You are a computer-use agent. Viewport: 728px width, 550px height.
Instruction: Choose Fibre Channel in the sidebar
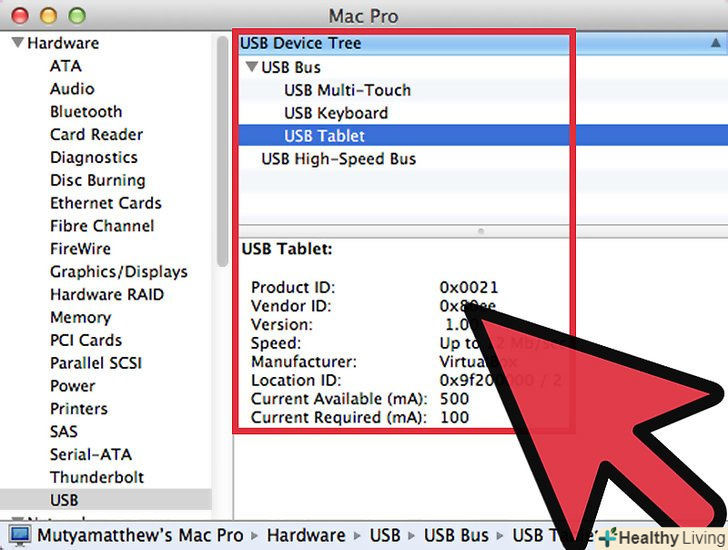click(102, 226)
